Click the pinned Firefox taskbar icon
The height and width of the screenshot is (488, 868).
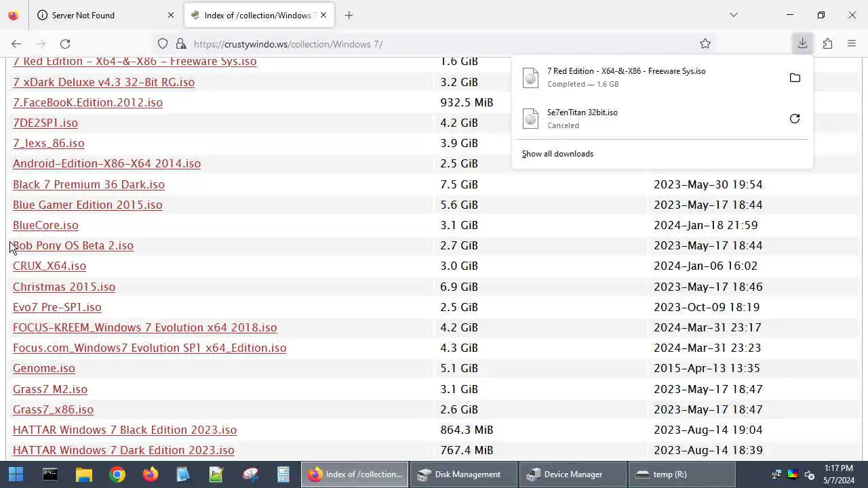(150, 474)
